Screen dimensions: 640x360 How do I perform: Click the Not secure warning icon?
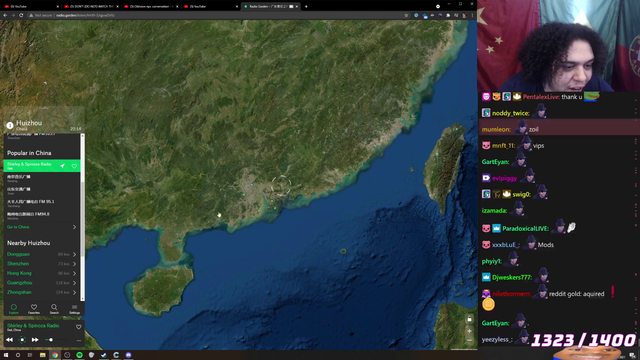(x=31, y=15)
